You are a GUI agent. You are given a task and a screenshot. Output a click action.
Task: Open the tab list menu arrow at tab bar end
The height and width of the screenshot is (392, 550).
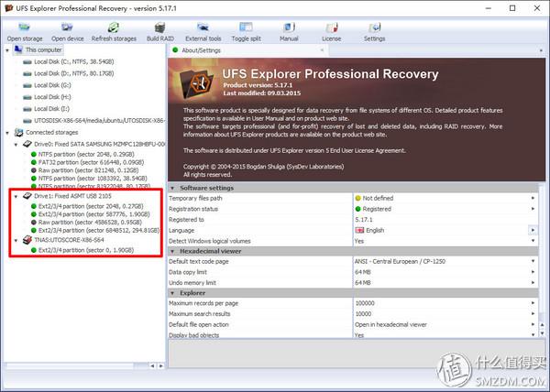pos(541,50)
